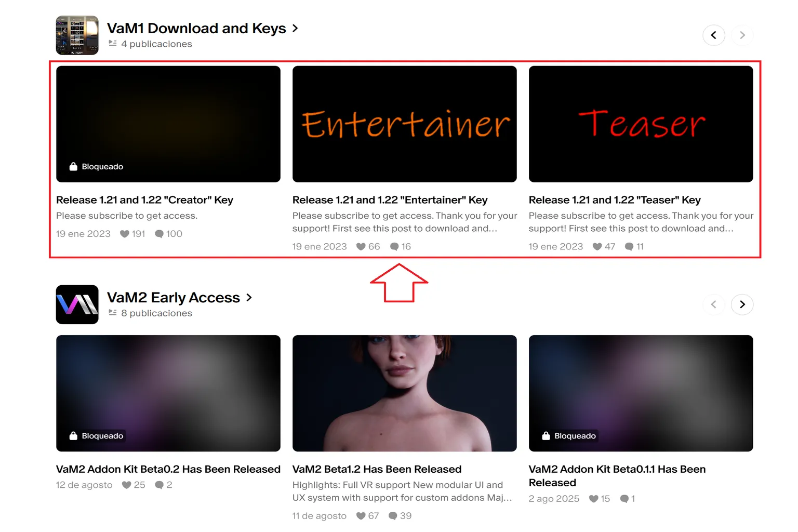Image resolution: width=798 pixels, height=532 pixels.
Task: Open VaM2 Addon Kit Beta0.1.1 Has Been Released
Action: point(617,476)
